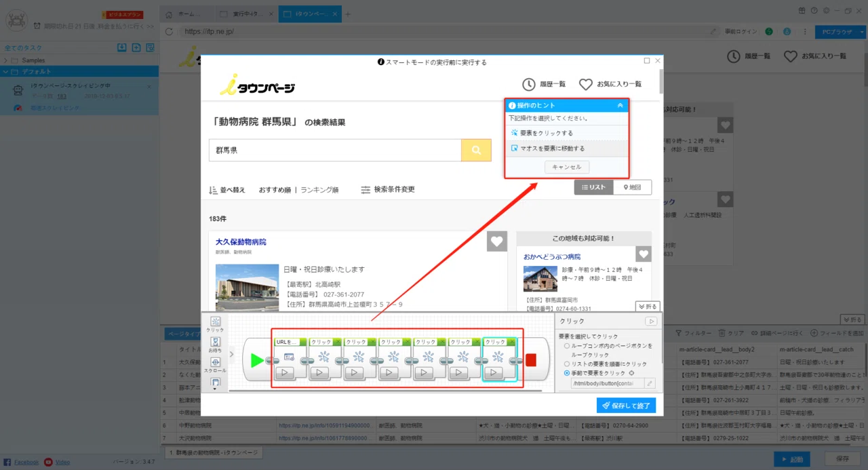
Task: Select the クリック tool in workflow palette
Action: click(216, 325)
